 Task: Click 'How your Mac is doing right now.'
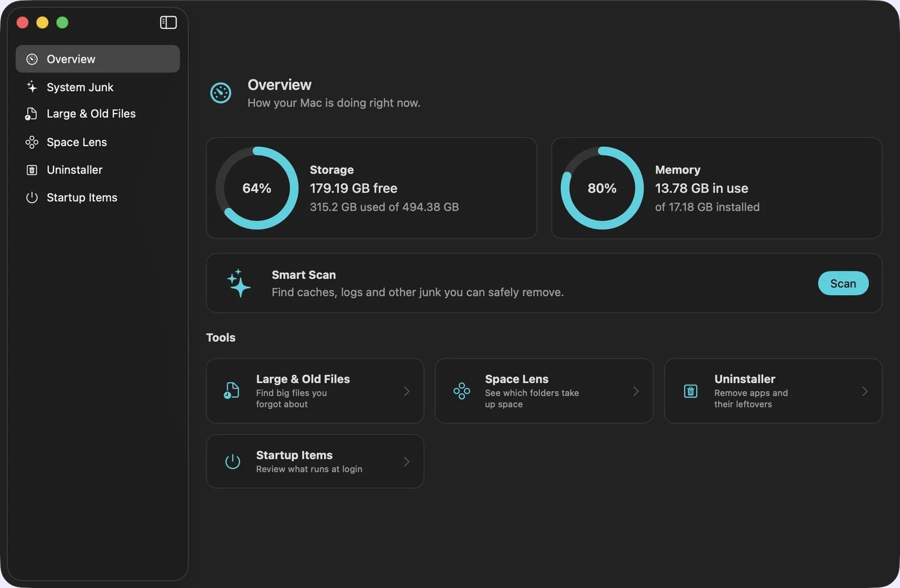tap(334, 103)
